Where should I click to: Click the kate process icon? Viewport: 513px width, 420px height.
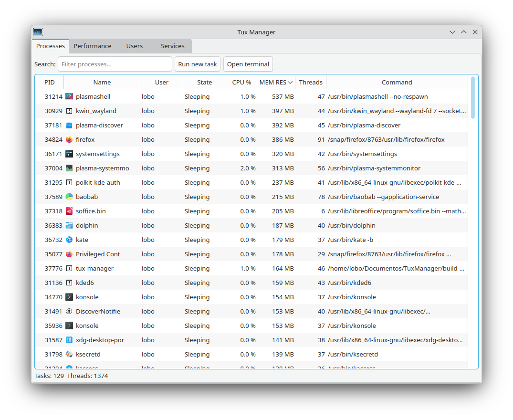tap(69, 240)
